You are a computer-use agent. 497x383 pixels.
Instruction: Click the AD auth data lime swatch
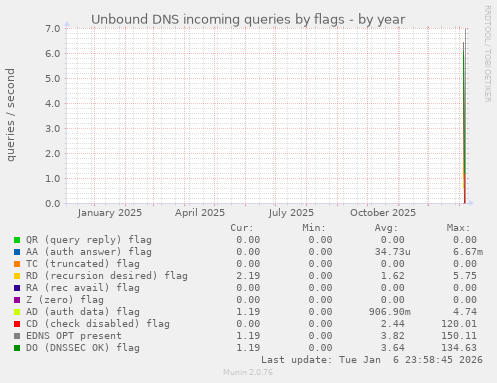click(x=17, y=312)
